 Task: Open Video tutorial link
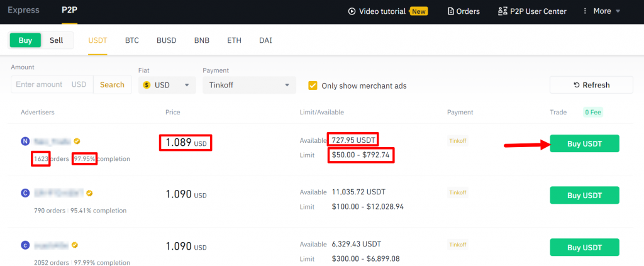pyautogui.click(x=382, y=11)
